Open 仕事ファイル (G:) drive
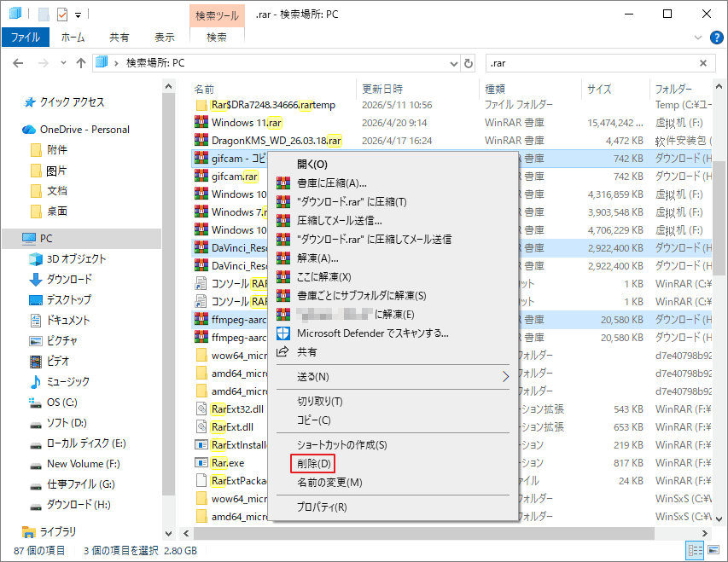Image resolution: width=728 pixels, height=562 pixels. pos(81,484)
